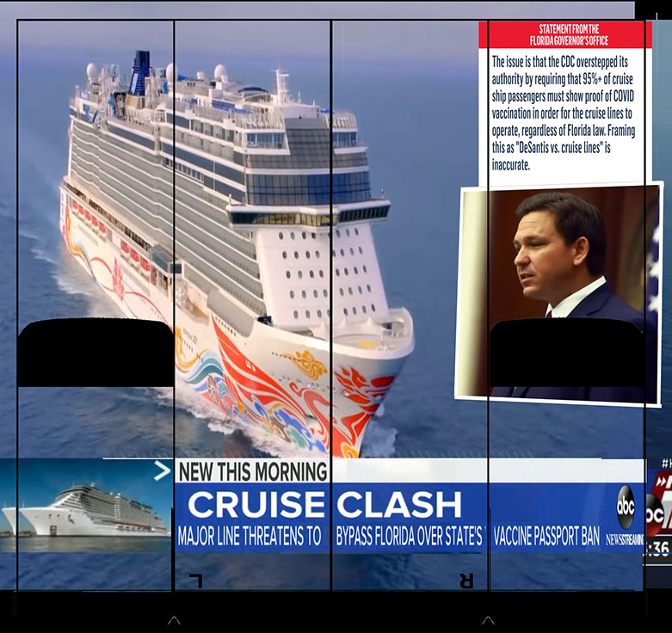Click the black rounded box on left panel
672x633 pixels.
[x=96, y=353]
